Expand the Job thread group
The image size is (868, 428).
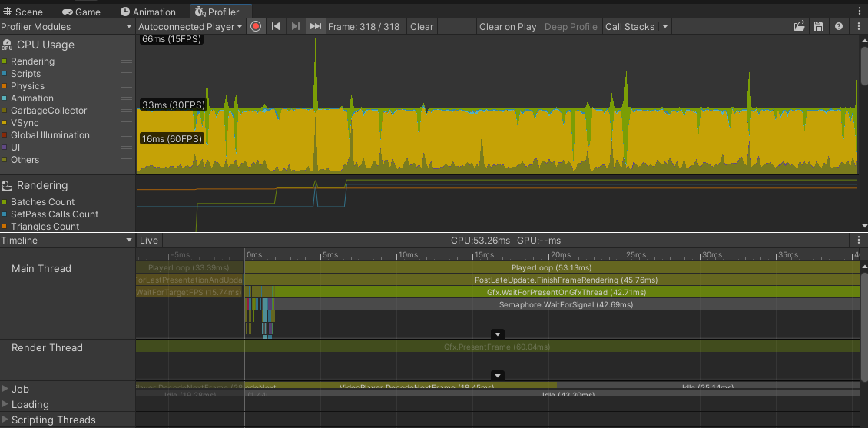(x=5, y=389)
